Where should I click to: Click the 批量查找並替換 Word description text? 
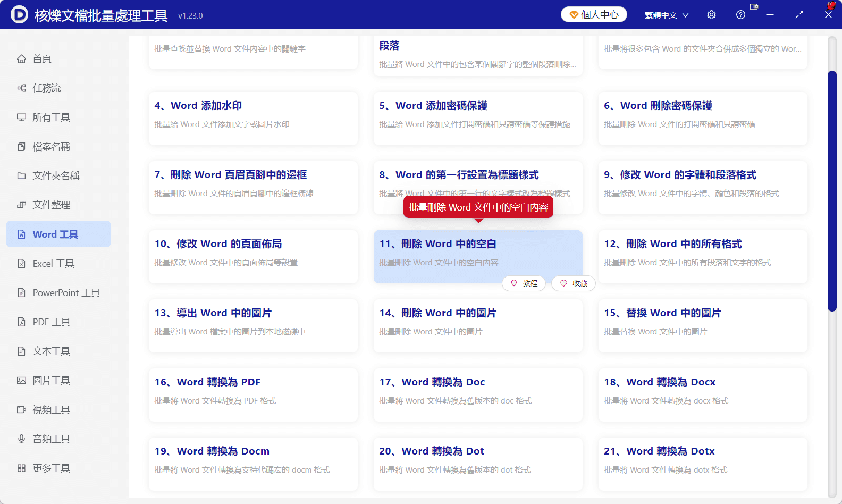point(230,49)
